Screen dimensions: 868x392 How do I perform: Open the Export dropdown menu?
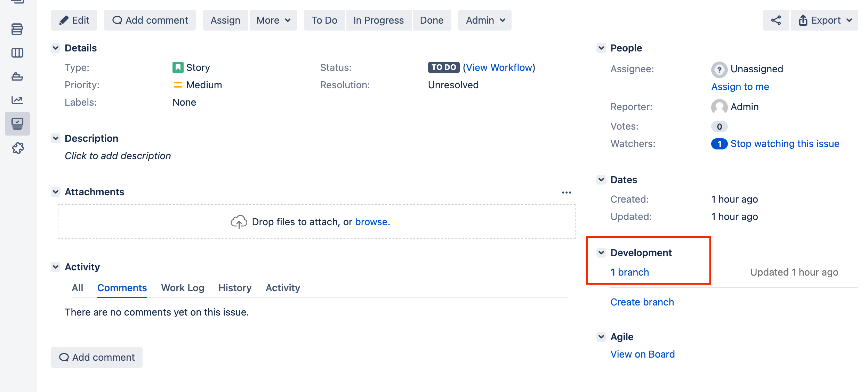tap(825, 20)
